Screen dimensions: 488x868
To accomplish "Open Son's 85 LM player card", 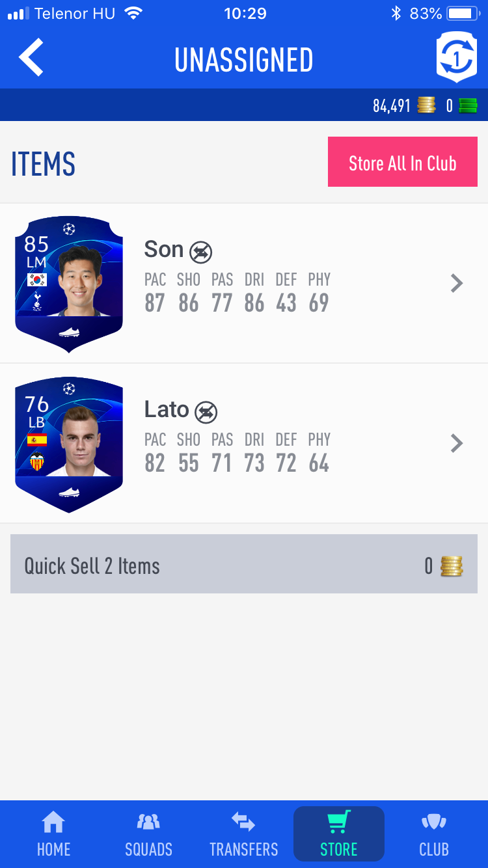I will [69, 284].
